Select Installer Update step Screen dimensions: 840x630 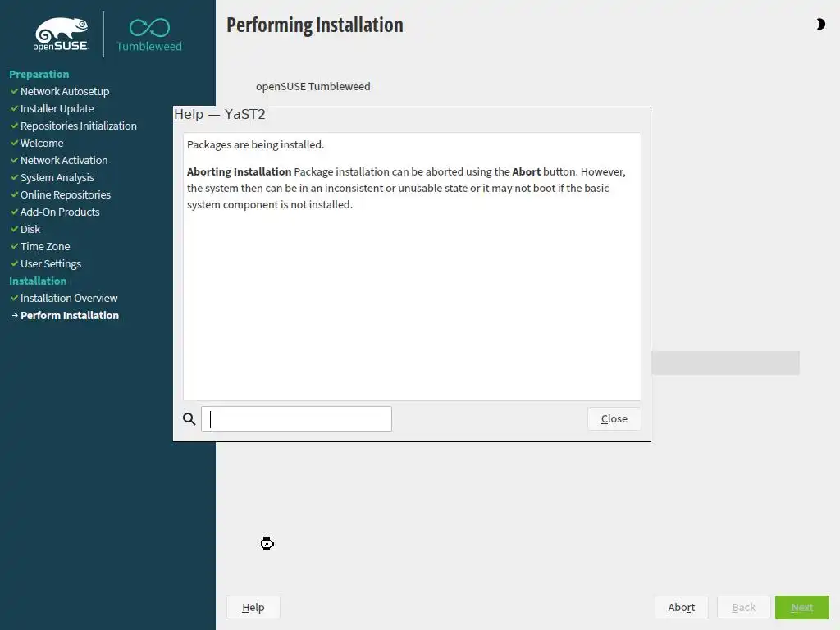point(57,109)
